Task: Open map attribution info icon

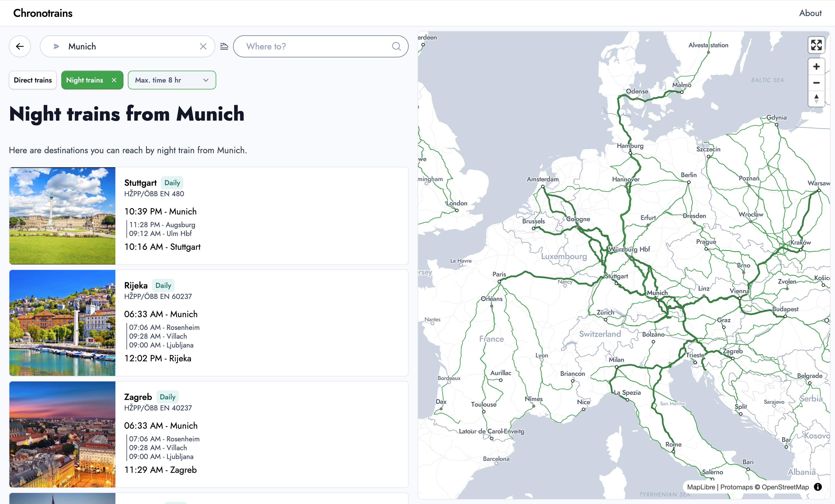Action: [818, 487]
